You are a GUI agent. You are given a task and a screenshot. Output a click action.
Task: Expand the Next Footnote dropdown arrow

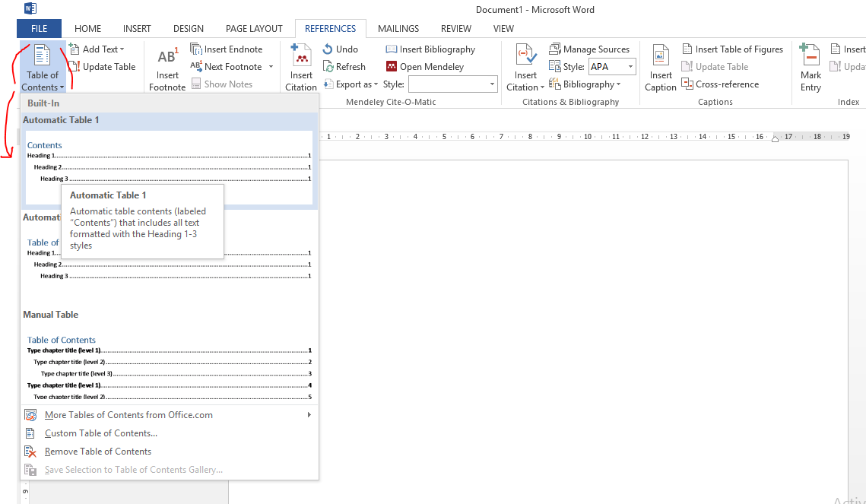[271, 67]
